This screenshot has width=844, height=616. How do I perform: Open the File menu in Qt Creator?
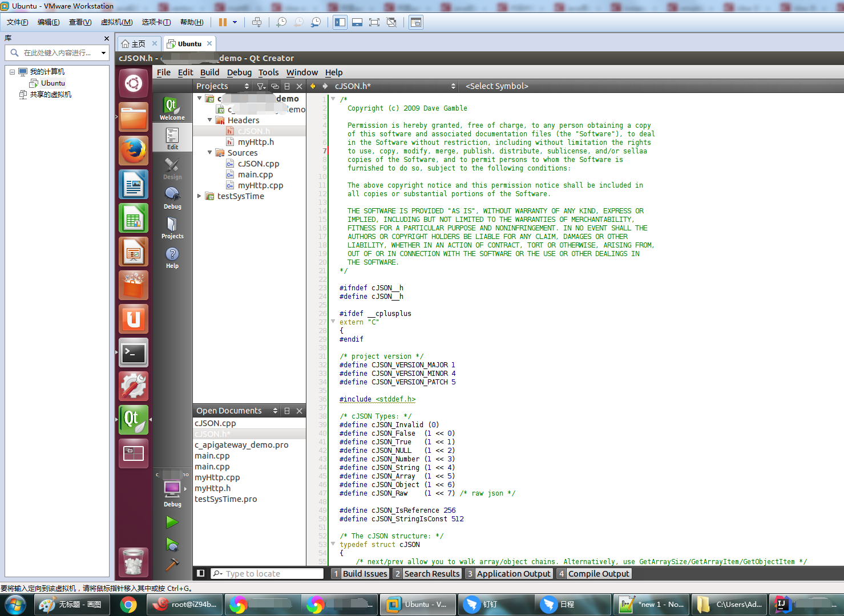(164, 72)
